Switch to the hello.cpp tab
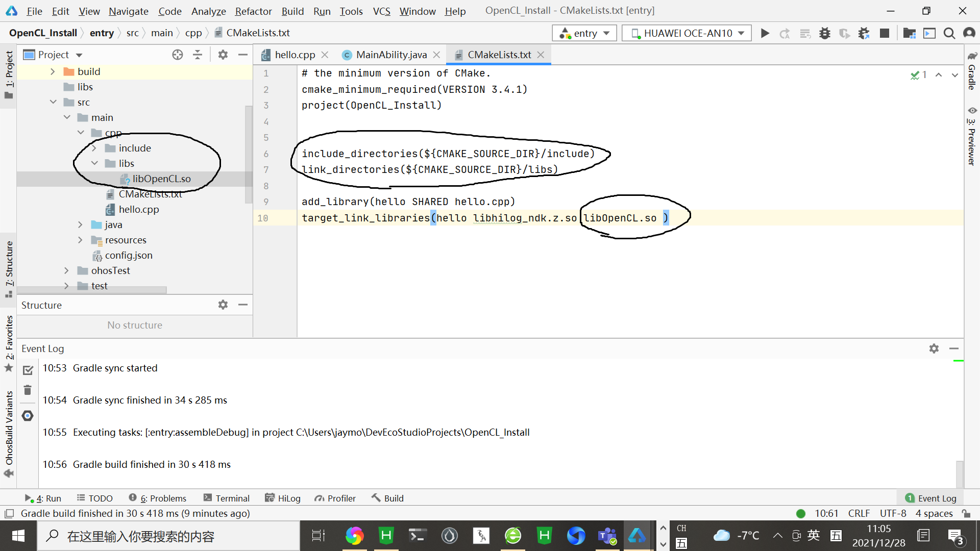Screen dimensions: 980x551 pos(294,55)
